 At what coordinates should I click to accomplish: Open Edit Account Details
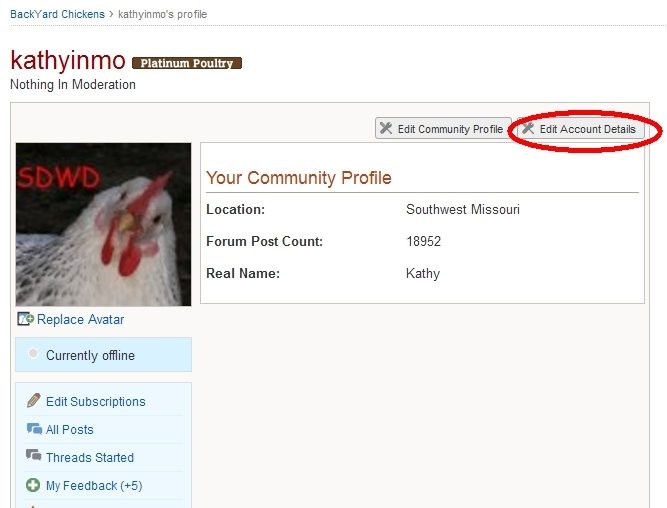(x=587, y=129)
